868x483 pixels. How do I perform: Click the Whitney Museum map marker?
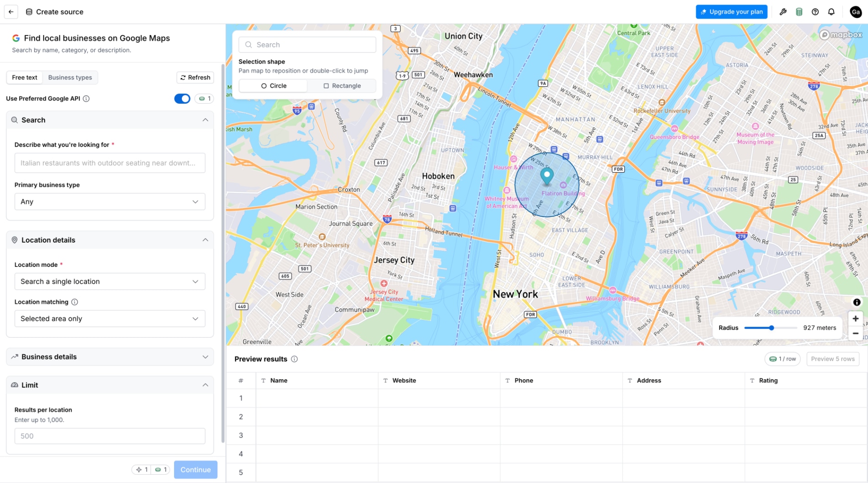coord(507,191)
